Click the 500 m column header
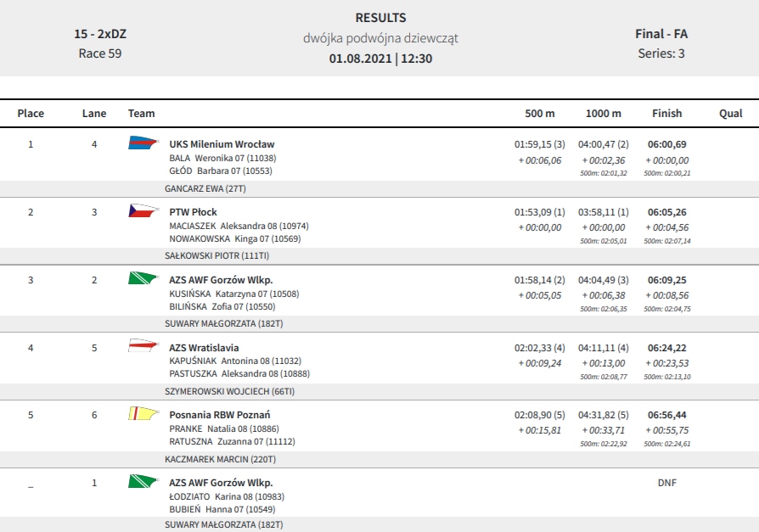The height and width of the screenshot is (532, 759). [540, 113]
